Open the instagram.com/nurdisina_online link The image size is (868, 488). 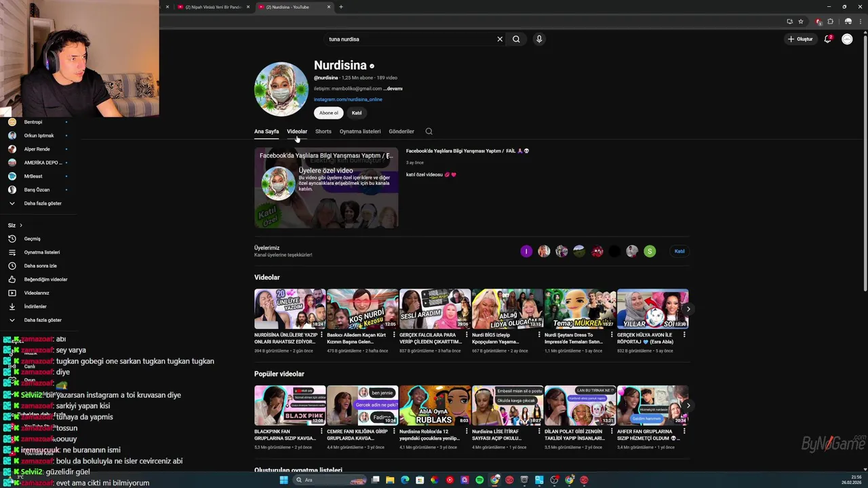(x=348, y=100)
